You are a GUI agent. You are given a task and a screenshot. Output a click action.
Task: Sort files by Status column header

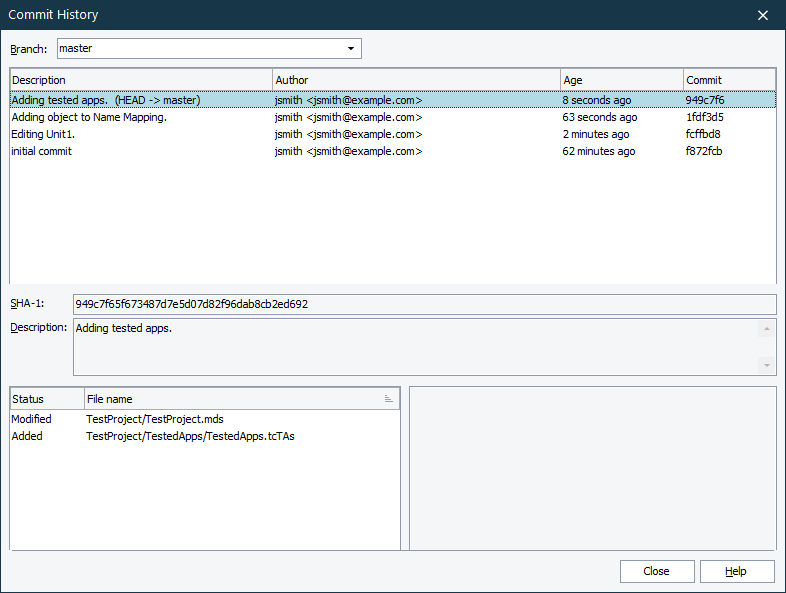click(x=46, y=399)
